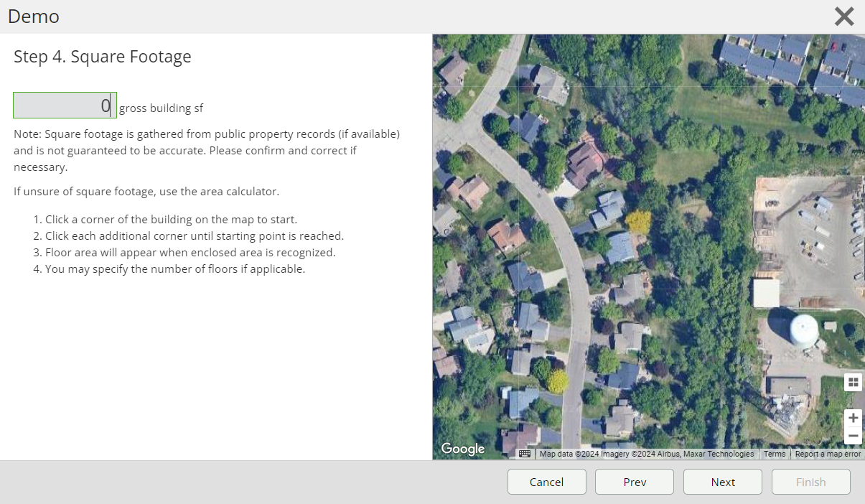Go back with the Prev button
This screenshot has width=865, height=504.
(635, 482)
